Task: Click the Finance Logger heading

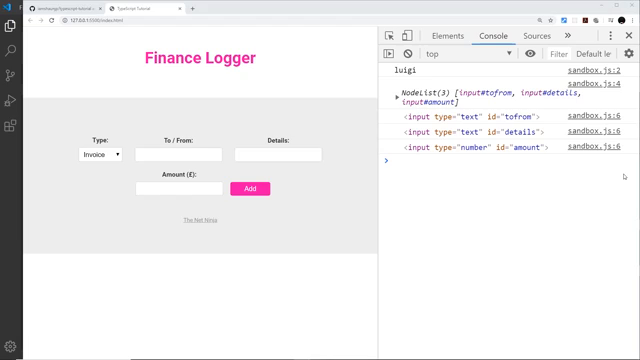Action: pos(200,58)
